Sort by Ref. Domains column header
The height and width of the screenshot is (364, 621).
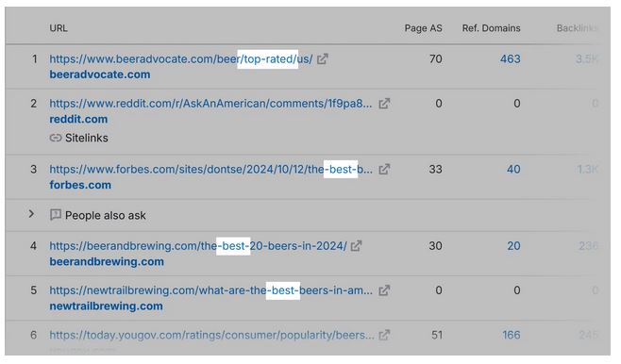click(x=491, y=28)
